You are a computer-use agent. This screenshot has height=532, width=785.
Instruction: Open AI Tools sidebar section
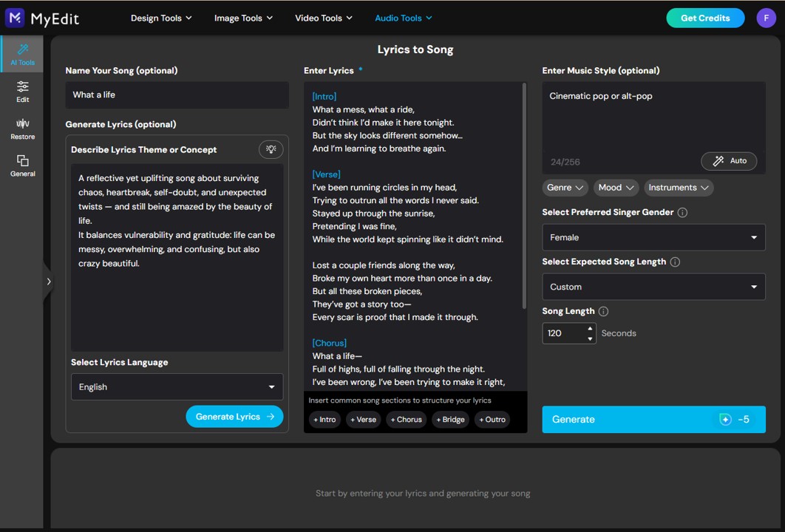22,55
